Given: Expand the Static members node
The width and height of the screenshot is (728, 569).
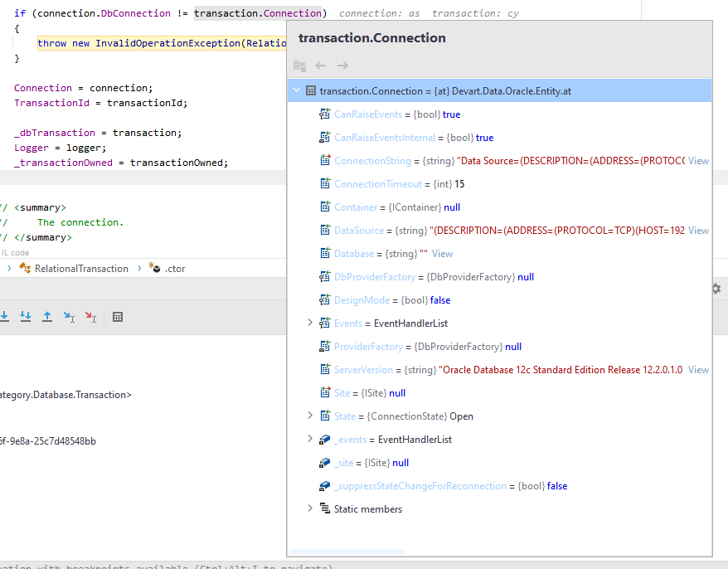Looking at the screenshot, I should [310, 508].
